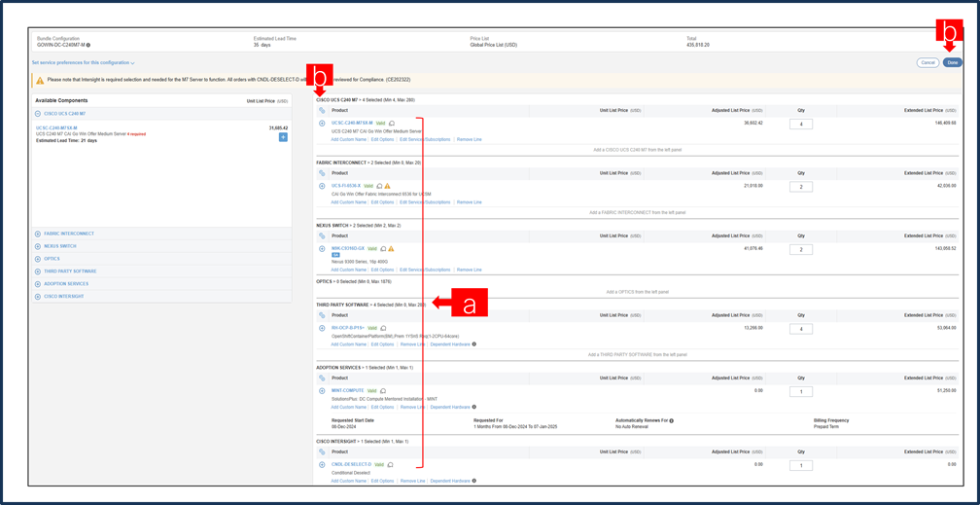
Task: Click Add Custom Name for RH-OCP-B-P1S=
Action: click(348, 344)
